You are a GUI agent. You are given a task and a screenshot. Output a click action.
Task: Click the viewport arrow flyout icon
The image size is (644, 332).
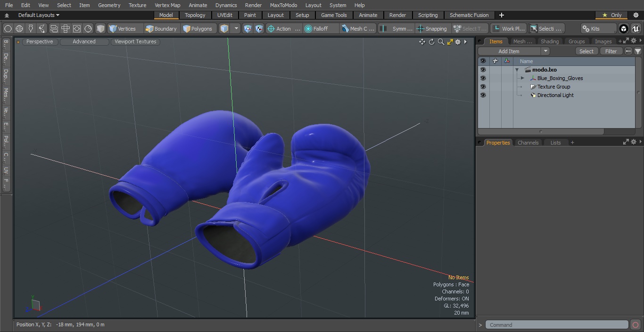(x=465, y=42)
